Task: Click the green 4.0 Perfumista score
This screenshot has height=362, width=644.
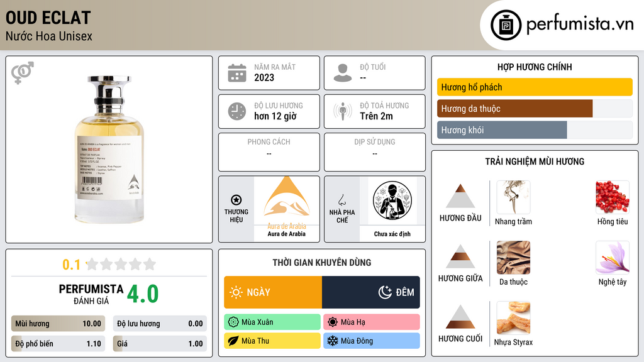Action: click(143, 294)
